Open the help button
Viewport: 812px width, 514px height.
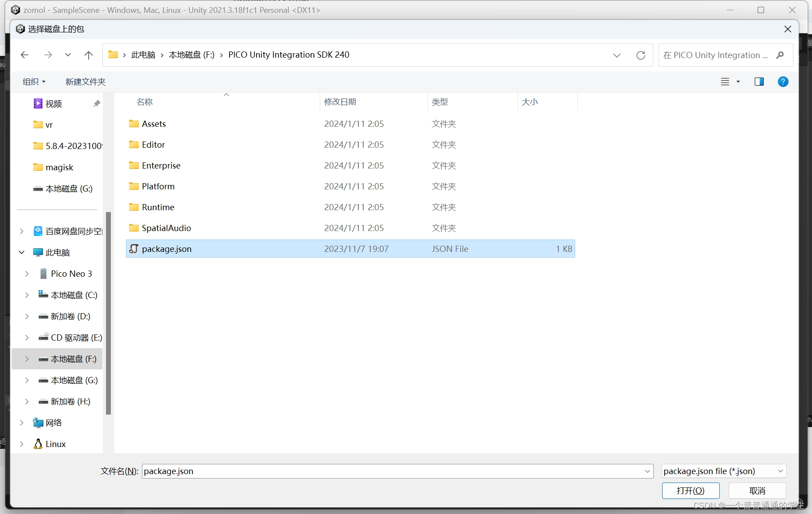coord(783,82)
